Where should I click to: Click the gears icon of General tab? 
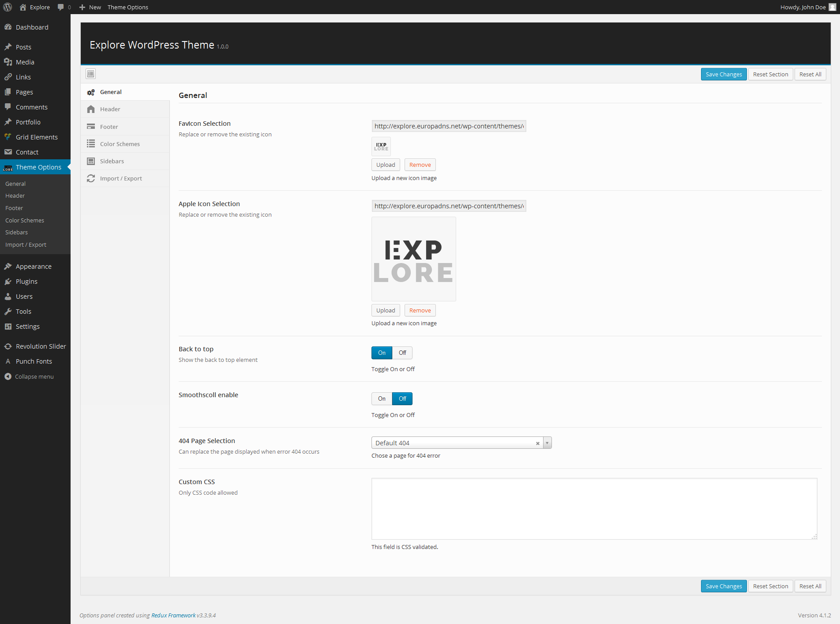[x=91, y=92]
